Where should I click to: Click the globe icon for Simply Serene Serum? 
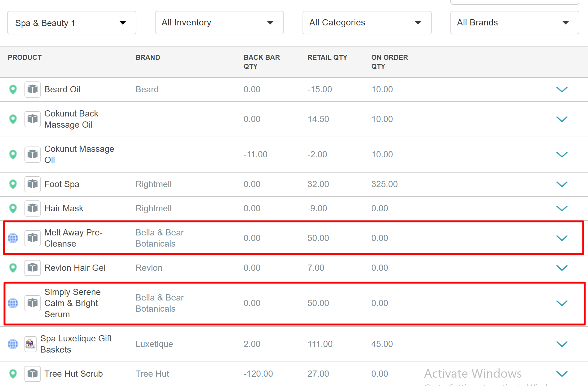coord(13,303)
